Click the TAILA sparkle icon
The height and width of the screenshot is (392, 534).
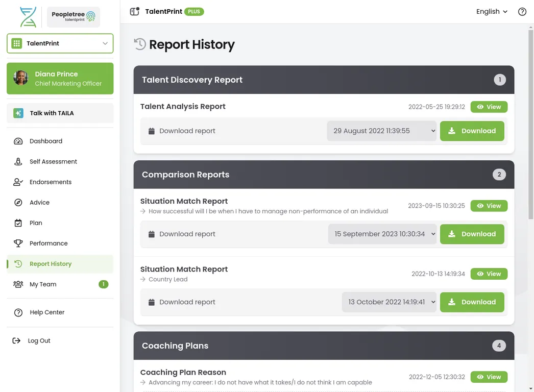tap(18, 113)
